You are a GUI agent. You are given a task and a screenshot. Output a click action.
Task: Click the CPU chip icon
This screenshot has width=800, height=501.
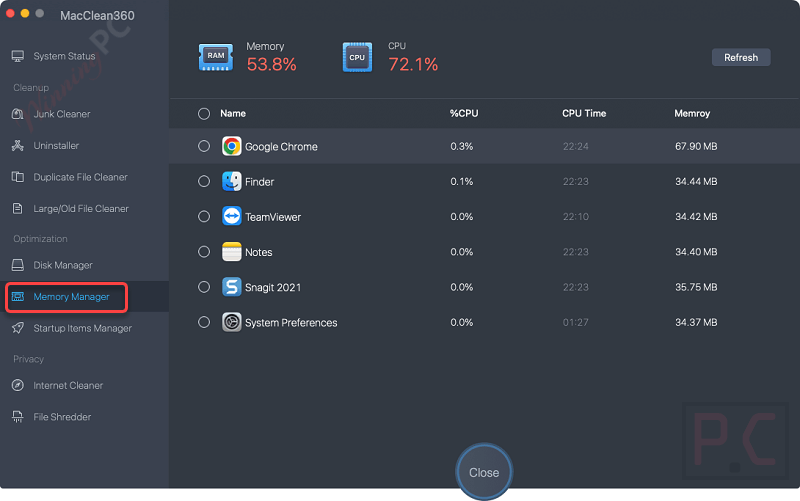(x=357, y=57)
